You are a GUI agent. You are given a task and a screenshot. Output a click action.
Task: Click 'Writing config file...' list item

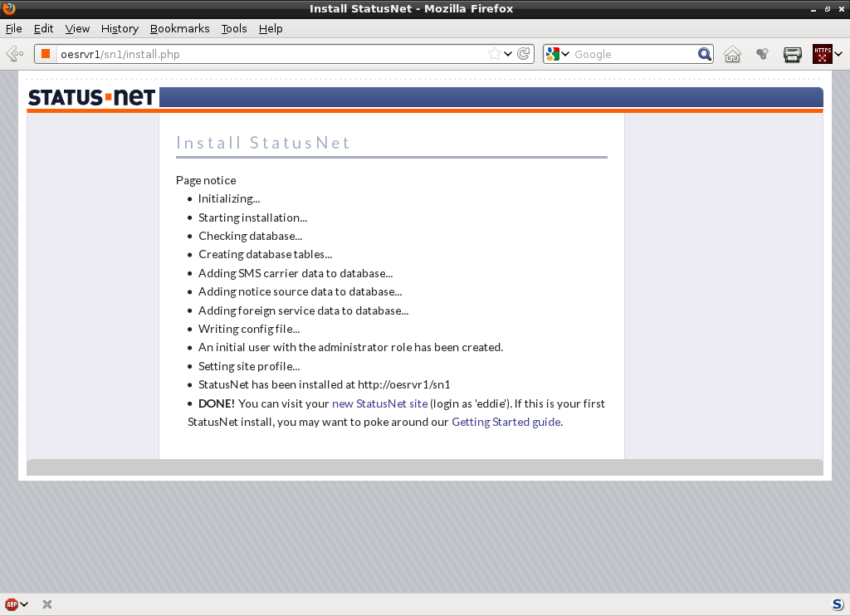point(249,329)
